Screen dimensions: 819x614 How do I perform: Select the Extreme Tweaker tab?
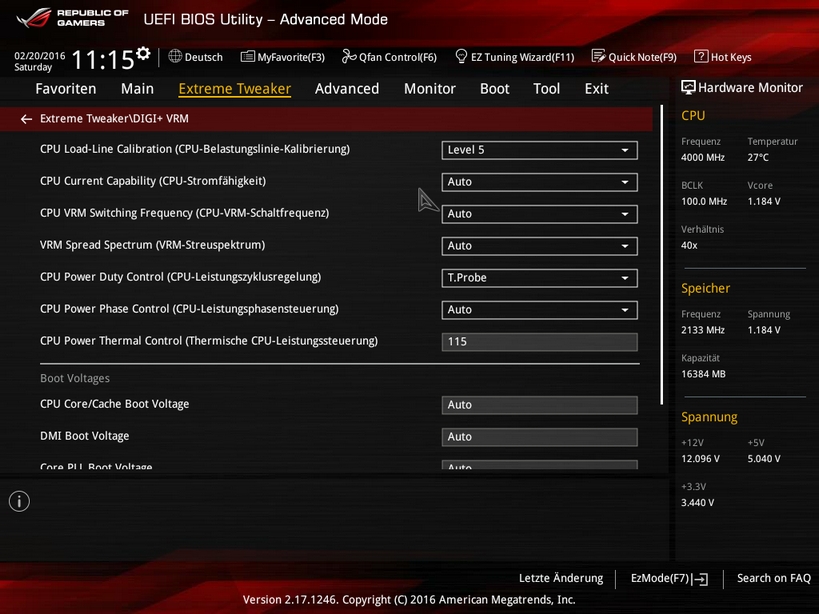(235, 89)
